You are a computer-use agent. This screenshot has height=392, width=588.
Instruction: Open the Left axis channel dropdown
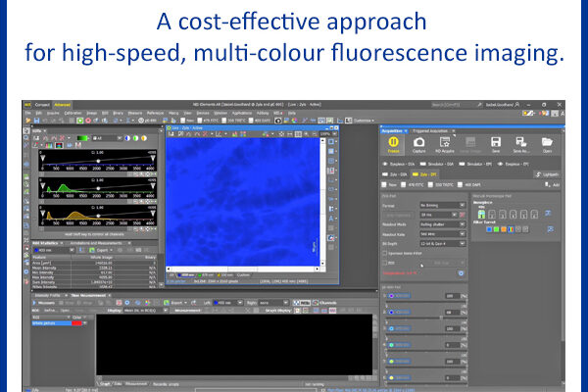tap(227, 303)
